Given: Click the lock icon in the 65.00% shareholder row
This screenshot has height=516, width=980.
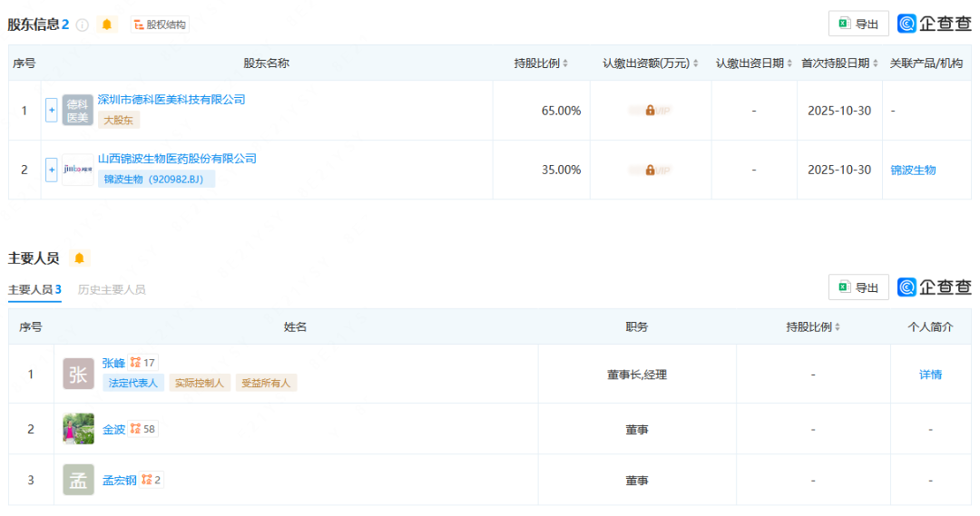Looking at the screenshot, I should [650, 111].
